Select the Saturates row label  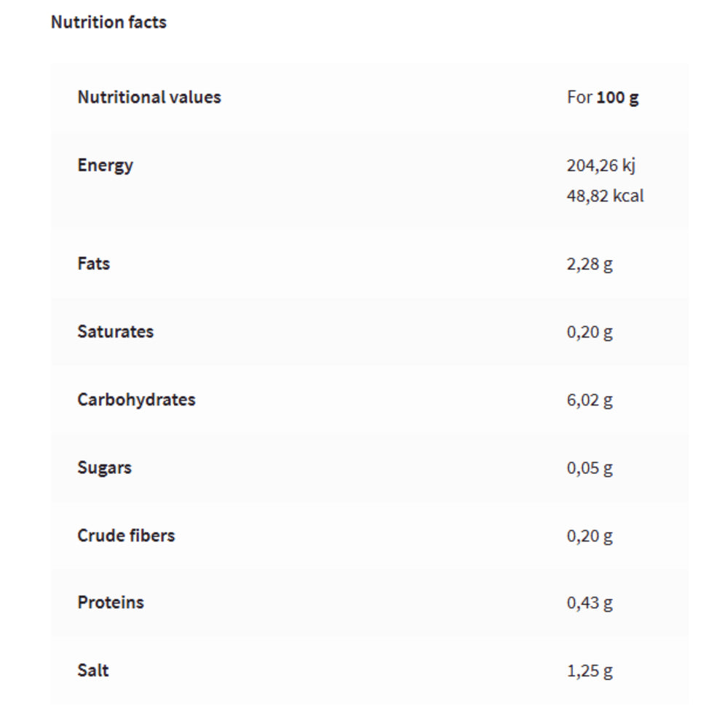(116, 331)
